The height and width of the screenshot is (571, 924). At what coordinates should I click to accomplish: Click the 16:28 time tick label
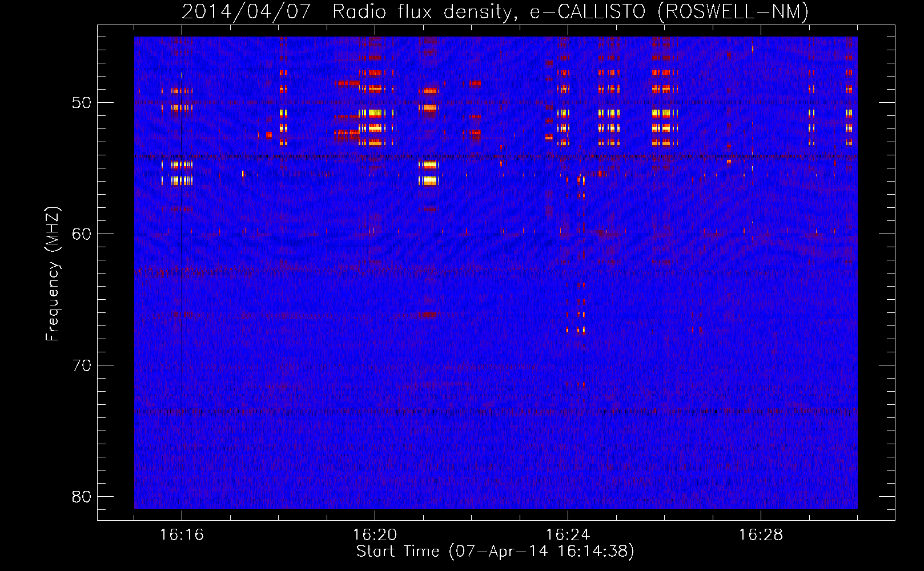point(761,535)
